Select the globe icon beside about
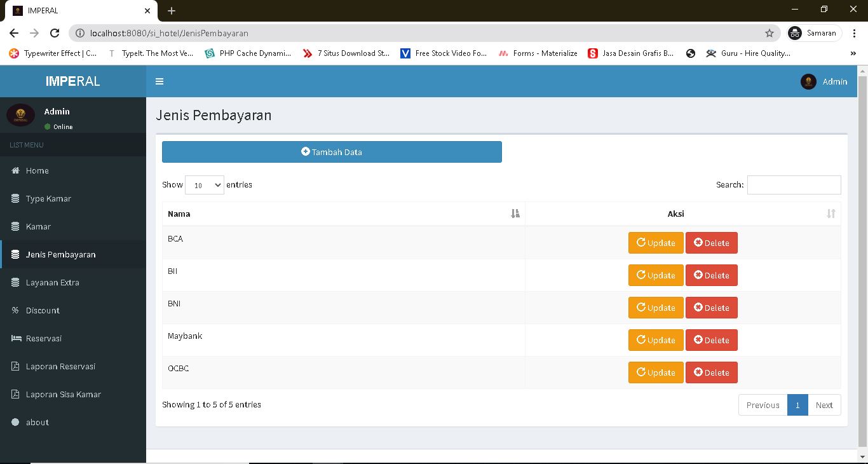868x464 pixels. coord(15,422)
